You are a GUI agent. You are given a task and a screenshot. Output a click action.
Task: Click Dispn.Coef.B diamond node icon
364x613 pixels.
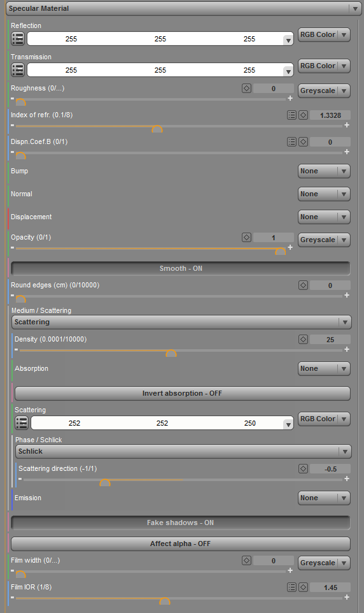303,142
